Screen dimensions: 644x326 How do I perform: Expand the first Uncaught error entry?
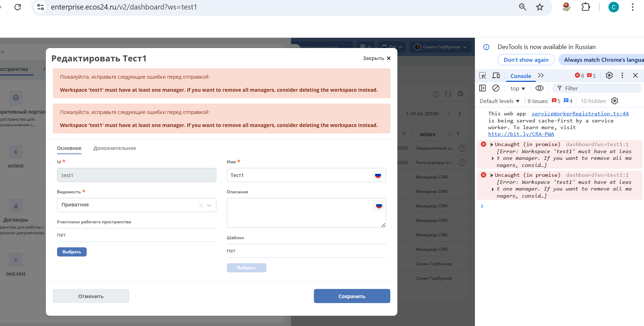492,145
